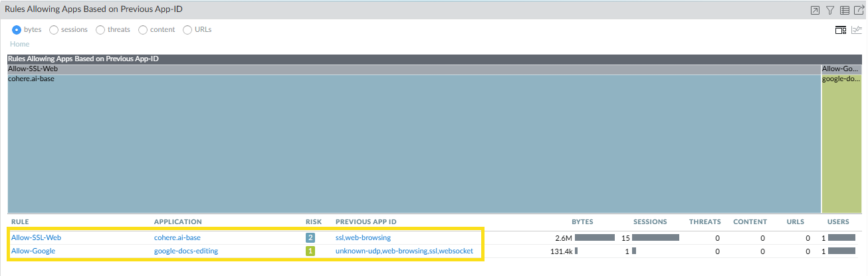868x276 pixels.
Task: Click the risk level 1 badge
Action: pyautogui.click(x=310, y=251)
